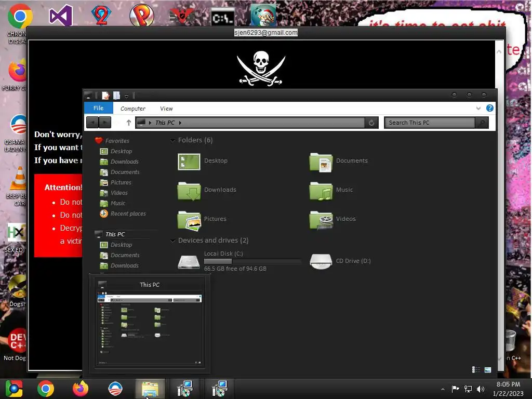This screenshot has width=532, height=399.
Task: Collapse the Folders (6) group
Action: [172, 140]
